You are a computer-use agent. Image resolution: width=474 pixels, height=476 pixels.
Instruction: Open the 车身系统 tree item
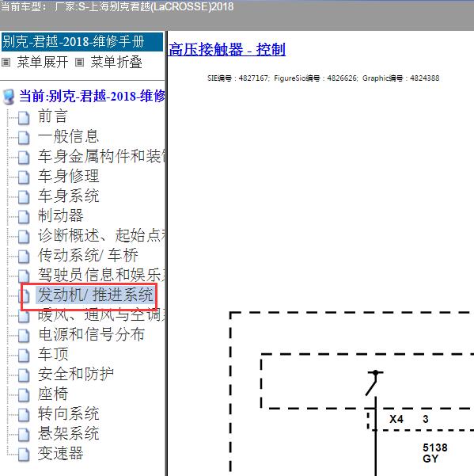(68, 196)
